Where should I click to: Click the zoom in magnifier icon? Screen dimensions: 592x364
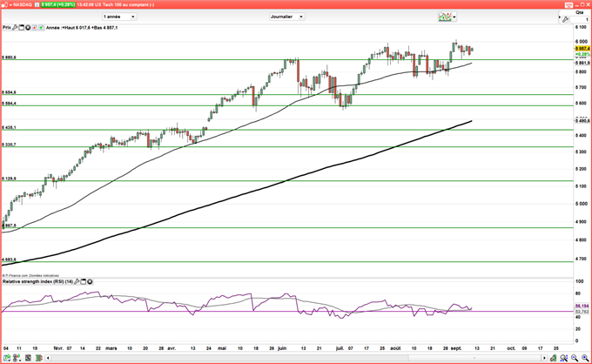[x=585, y=358]
